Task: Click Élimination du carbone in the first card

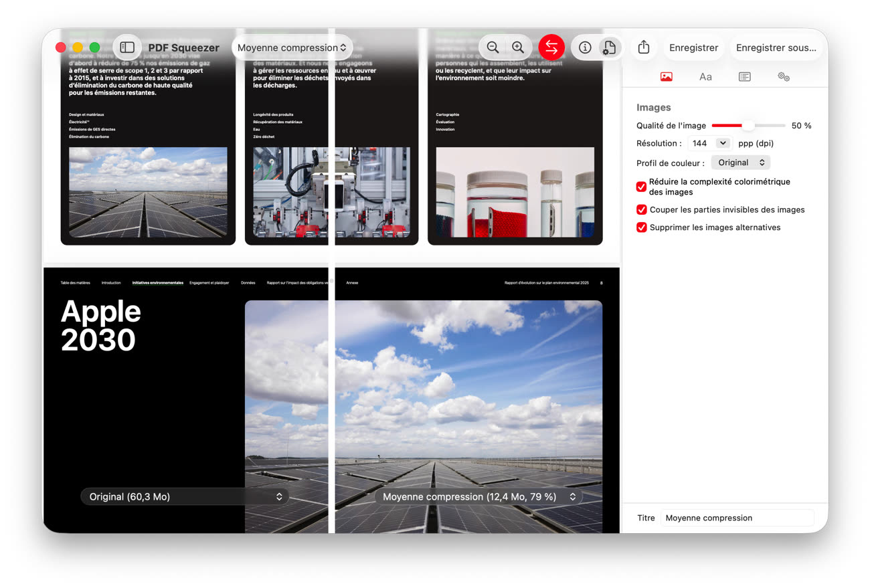Action: pyautogui.click(x=89, y=136)
